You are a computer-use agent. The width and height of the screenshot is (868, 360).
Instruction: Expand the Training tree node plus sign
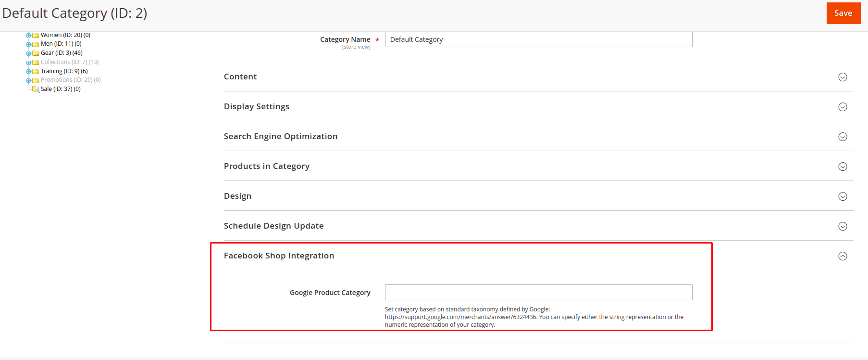pyautogui.click(x=28, y=71)
